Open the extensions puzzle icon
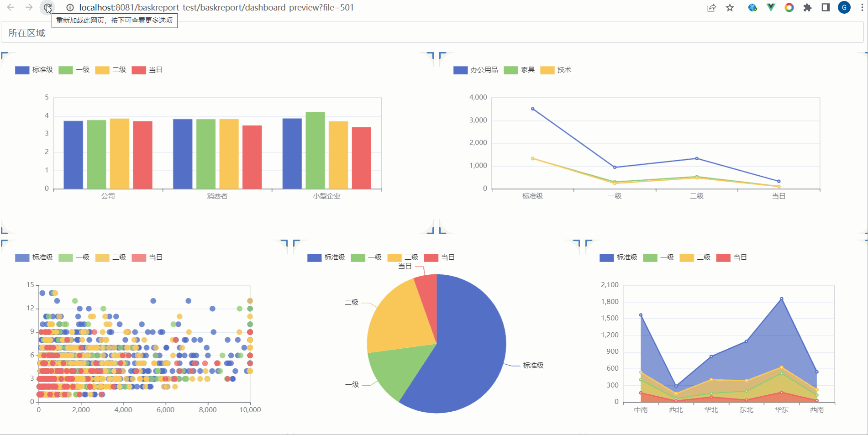This screenshot has width=868, height=435. point(807,8)
